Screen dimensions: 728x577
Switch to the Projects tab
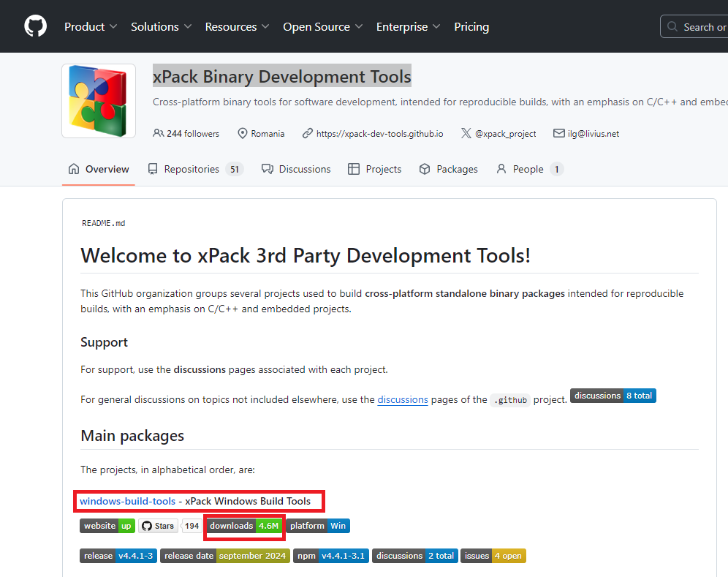(375, 169)
